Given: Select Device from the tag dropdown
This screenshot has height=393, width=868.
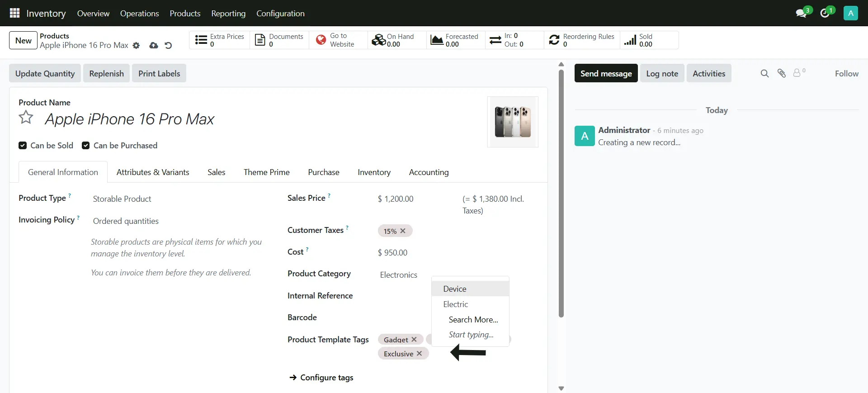Looking at the screenshot, I should 455,289.
